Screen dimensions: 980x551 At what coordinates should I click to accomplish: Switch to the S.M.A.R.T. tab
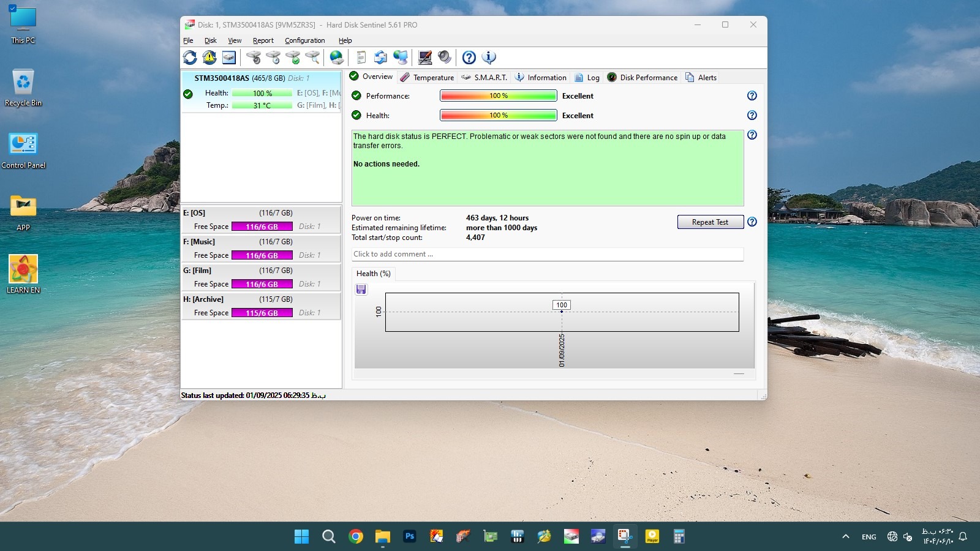(x=484, y=77)
